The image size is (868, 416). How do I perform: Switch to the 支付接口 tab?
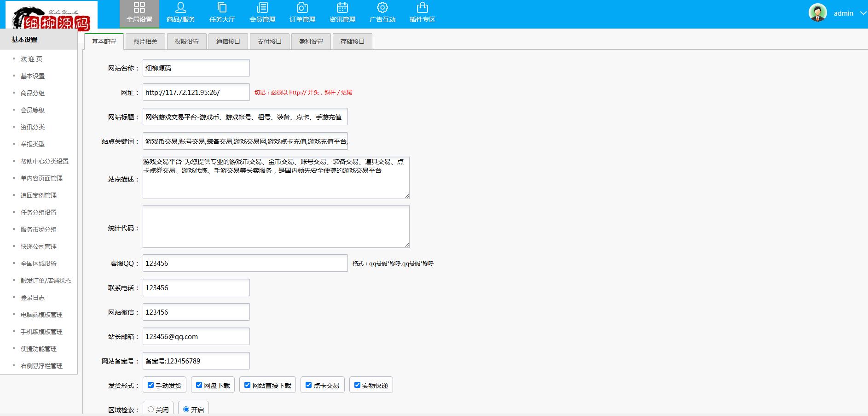click(269, 41)
